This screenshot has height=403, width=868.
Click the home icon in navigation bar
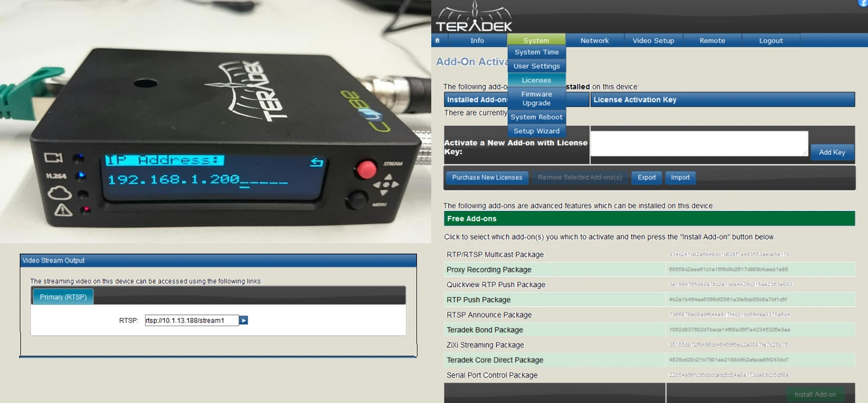438,40
